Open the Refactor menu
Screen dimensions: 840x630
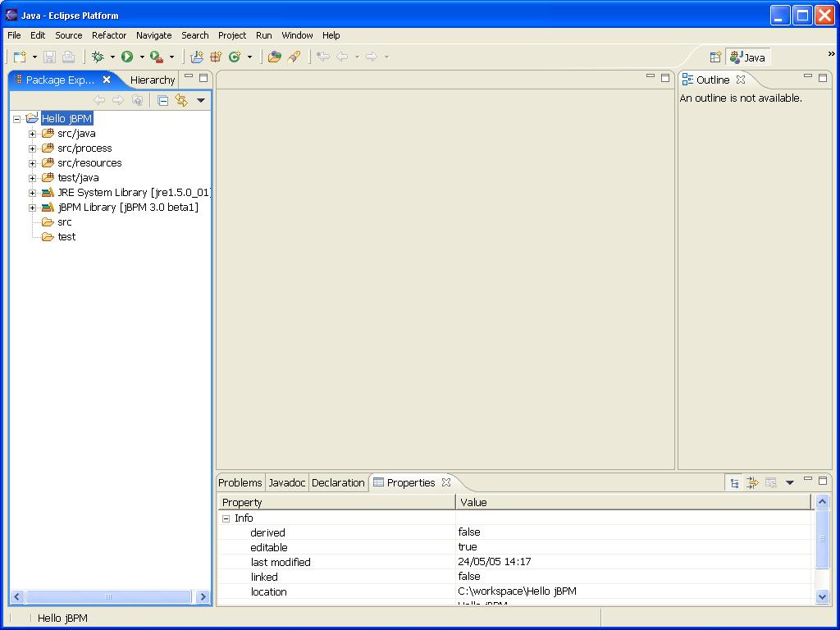[x=109, y=35]
